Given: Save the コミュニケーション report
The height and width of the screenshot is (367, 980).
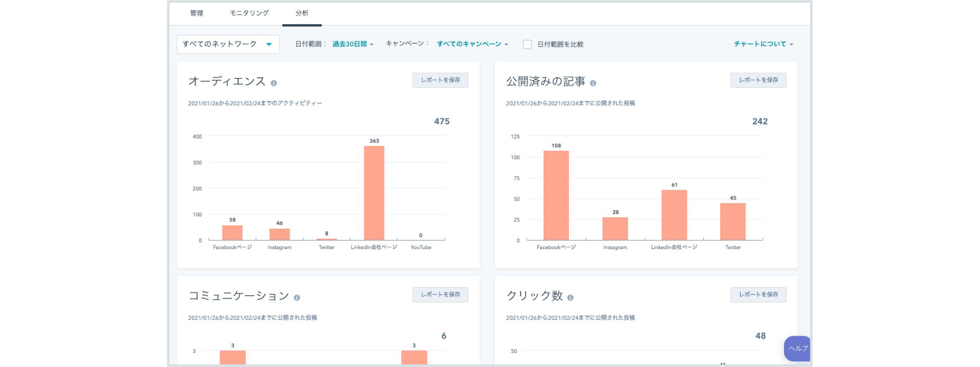Looking at the screenshot, I should [x=441, y=295].
